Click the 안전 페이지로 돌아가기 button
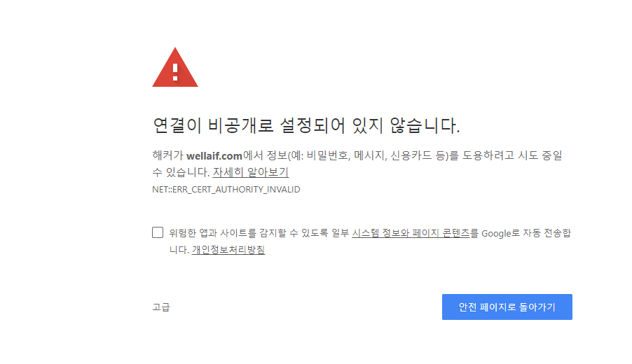Image resolution: width=632 pixels, height=364 pixels. click(507, 307)
